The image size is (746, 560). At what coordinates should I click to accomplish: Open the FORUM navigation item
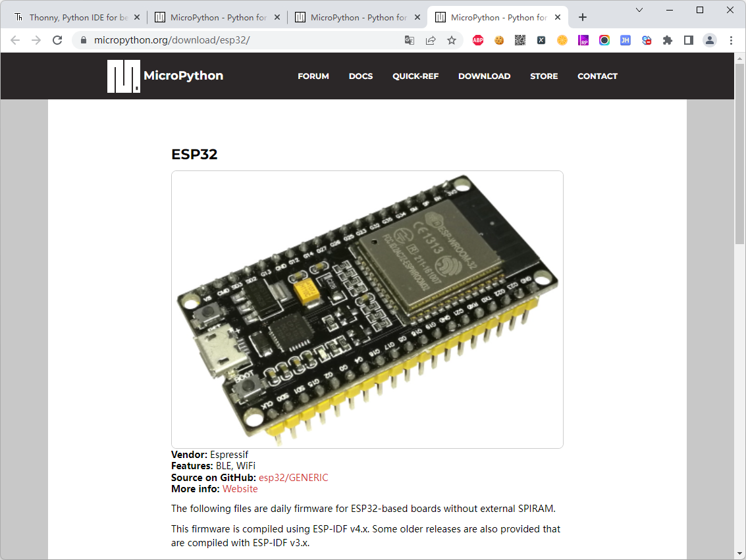[x=313, y=76]
